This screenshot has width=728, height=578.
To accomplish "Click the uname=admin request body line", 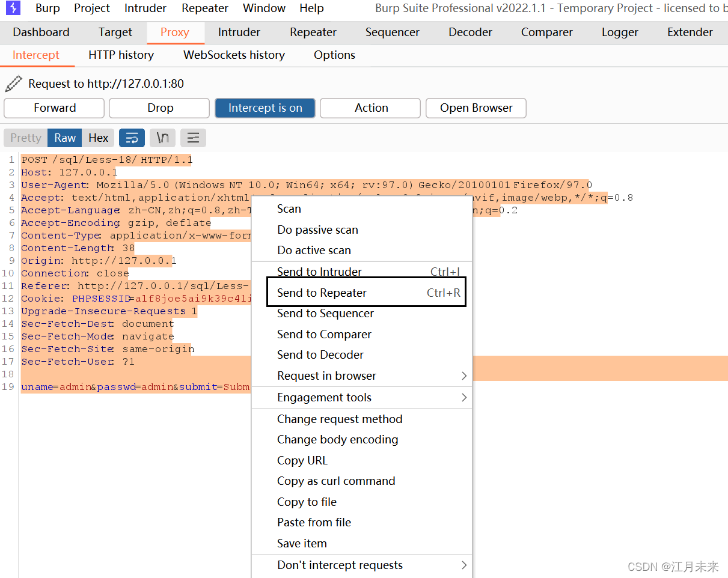I will (x=135, y=387).
